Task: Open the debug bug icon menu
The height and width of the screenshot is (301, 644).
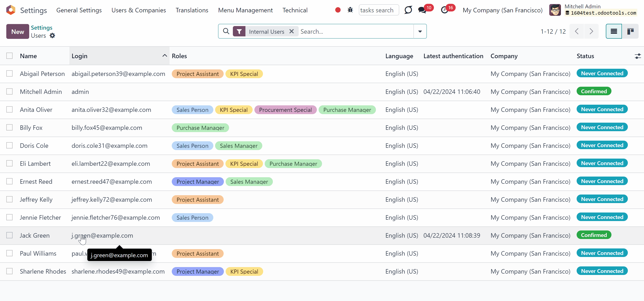Action: click(x=350, y=10)
